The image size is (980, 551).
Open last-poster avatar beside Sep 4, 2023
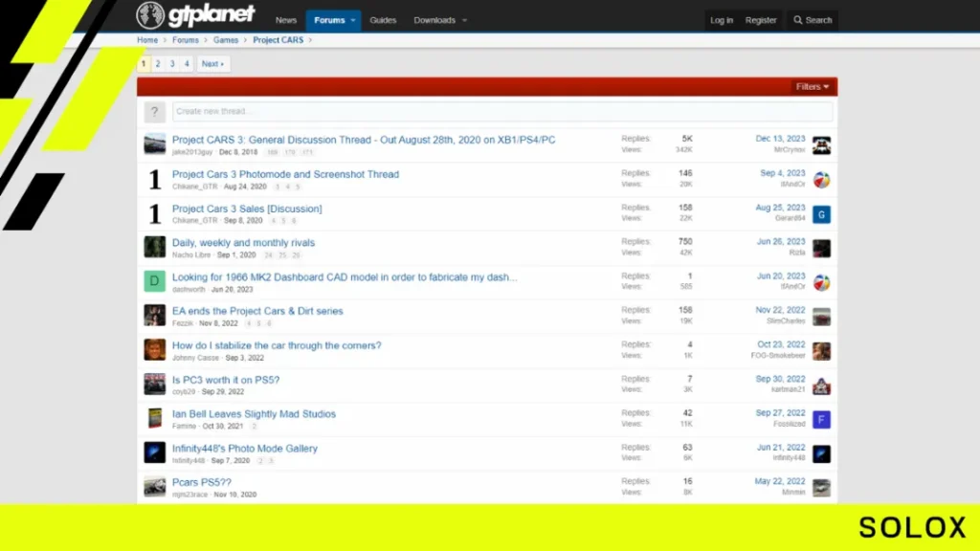click(821, 180)
